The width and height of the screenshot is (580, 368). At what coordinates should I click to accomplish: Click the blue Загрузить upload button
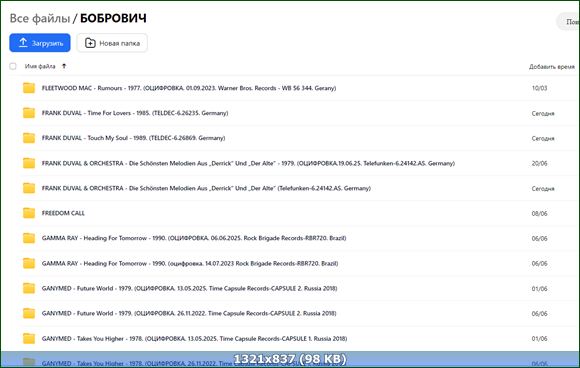[40, 43]
